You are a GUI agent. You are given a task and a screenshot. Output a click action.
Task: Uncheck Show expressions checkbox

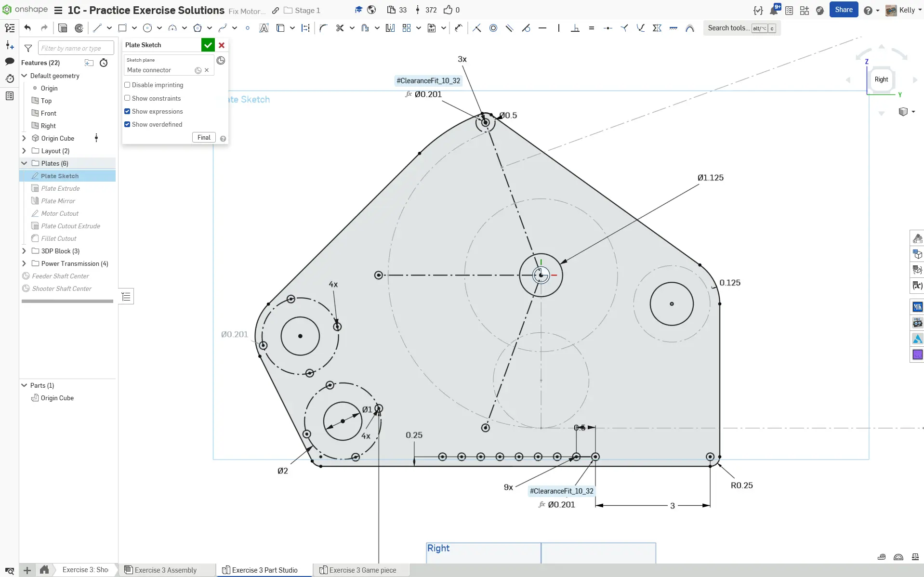(127, 111)
